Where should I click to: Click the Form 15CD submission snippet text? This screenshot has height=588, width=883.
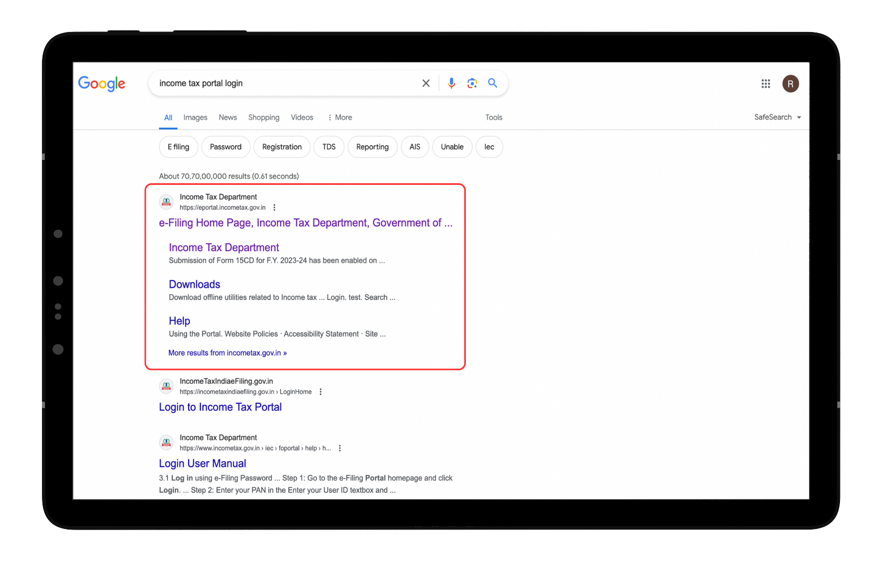277,260
